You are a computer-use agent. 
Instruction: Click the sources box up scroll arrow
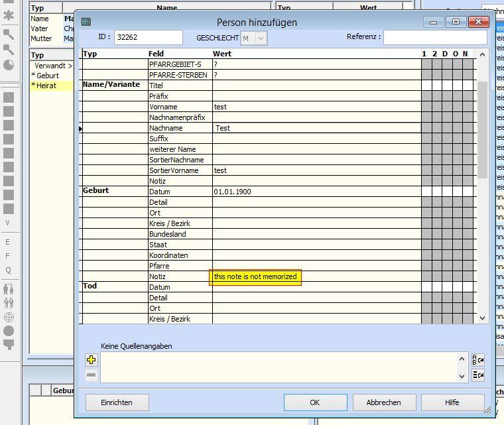click(x=462, y=359)
